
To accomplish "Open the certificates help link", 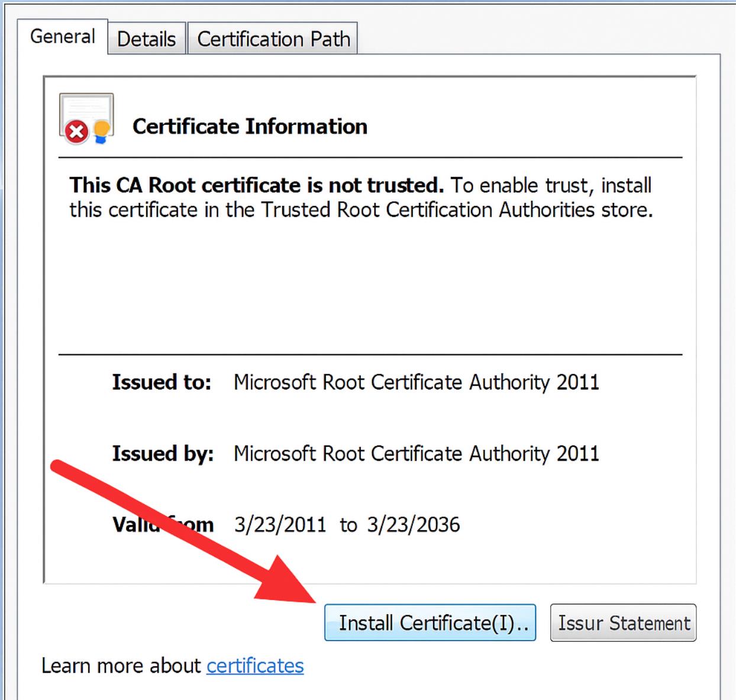I will pos(255,666).
